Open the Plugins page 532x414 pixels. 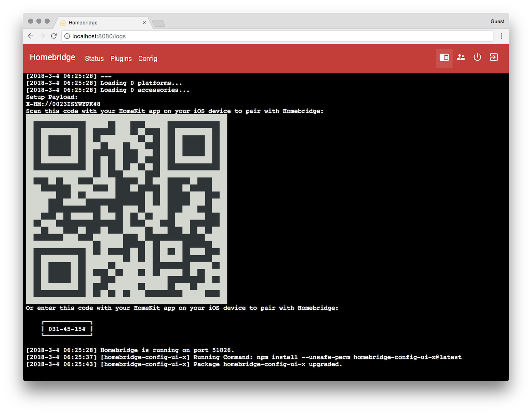coord(121,59)
